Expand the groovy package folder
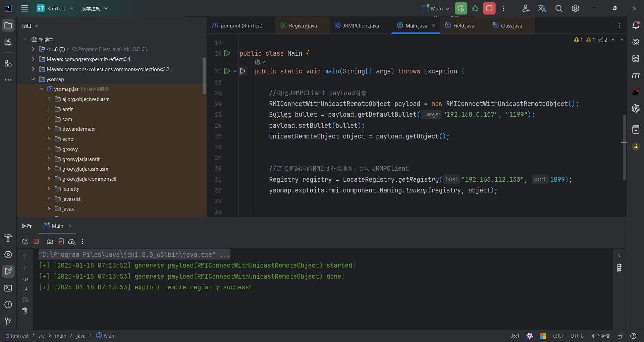Screen dimensions: 644x342 pos(49,149)
